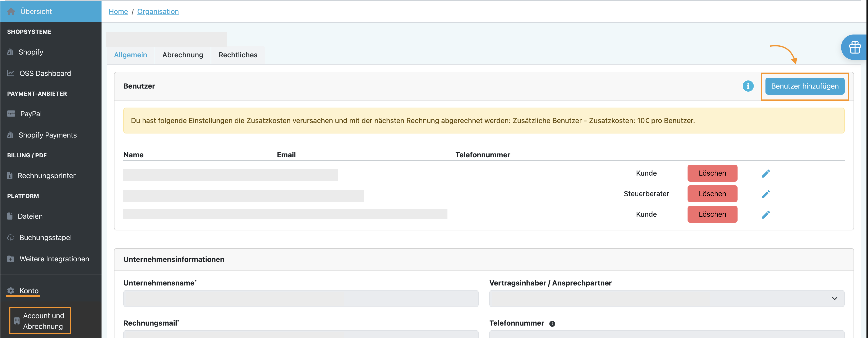Open the OSS Dashboard sidebar item
Viewport: 868px width, 338px height.
click(x=45, y=74)
